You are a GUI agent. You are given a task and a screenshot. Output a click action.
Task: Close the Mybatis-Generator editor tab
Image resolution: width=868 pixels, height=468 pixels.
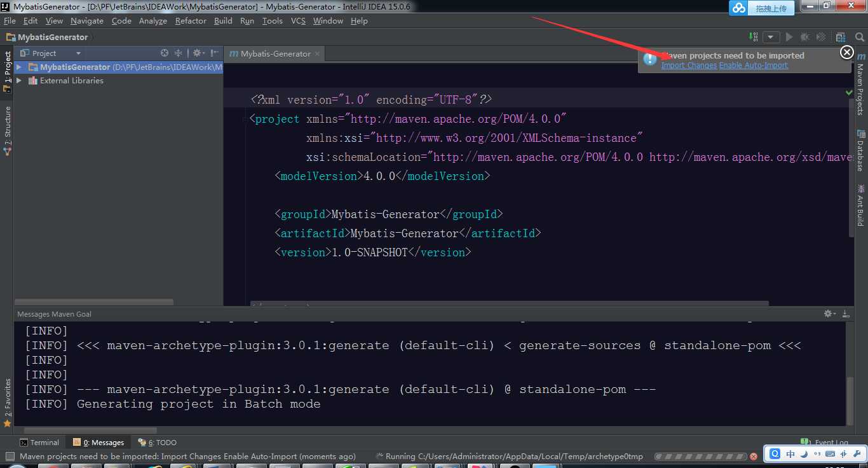317,54
